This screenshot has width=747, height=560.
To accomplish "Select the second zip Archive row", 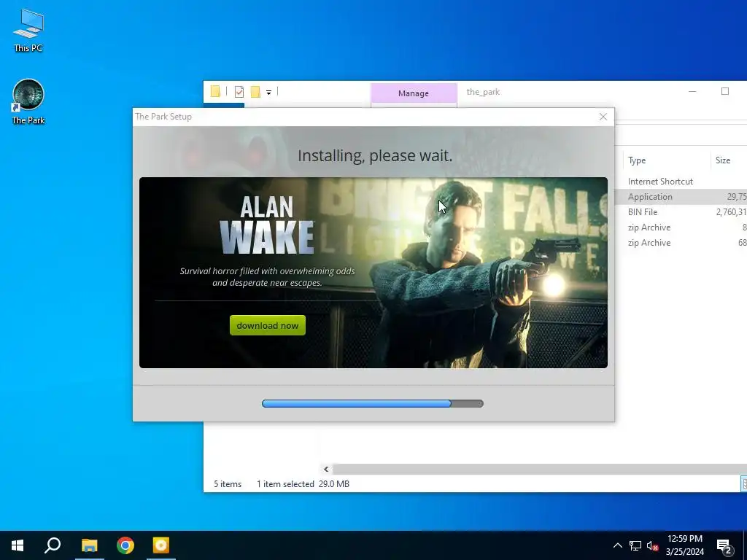I will (x=681, y=242).
